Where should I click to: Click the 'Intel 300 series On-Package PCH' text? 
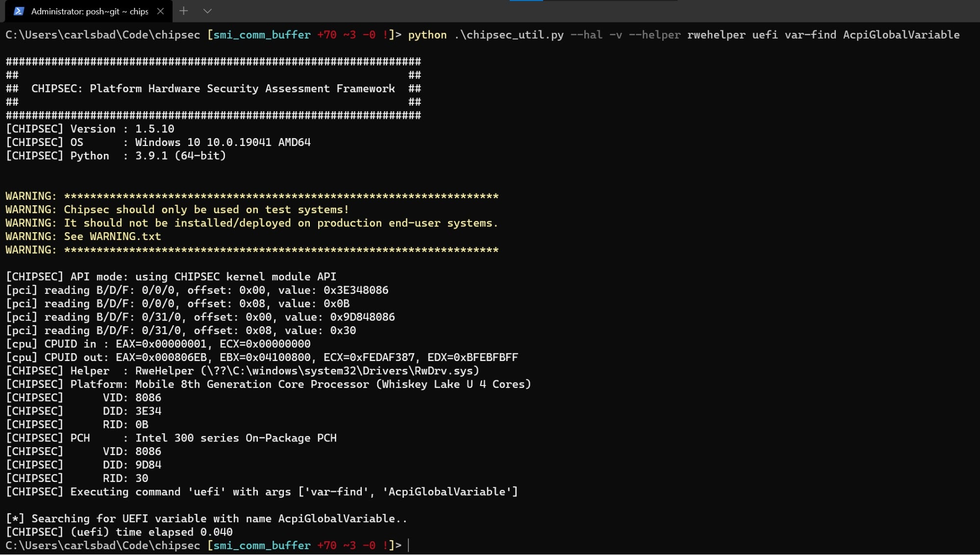(x=236, y=438)
